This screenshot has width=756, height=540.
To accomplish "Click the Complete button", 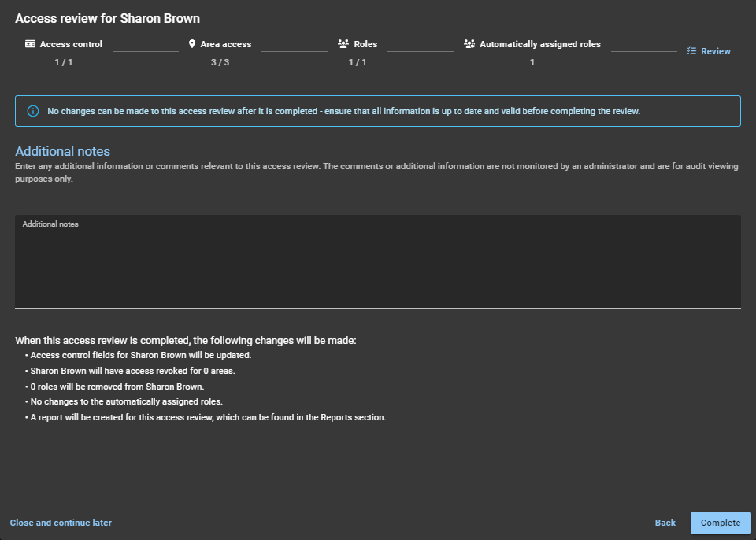I will [x=720, y=523].
